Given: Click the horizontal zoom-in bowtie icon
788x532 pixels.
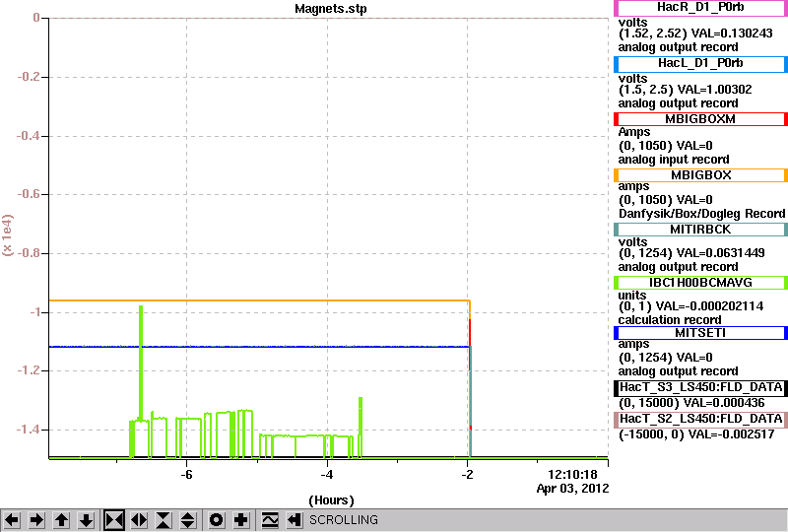Looking at the screenshot, I should (114, 520).
